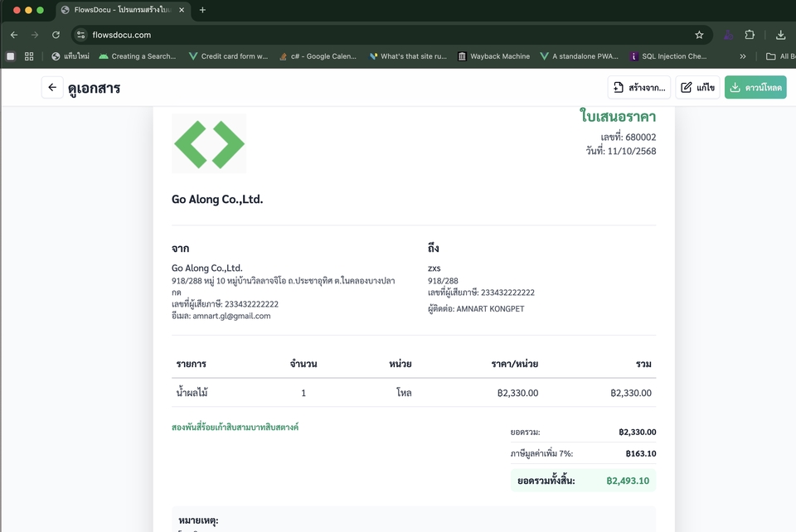
Task: Open the browser extensions puzzle icon
Action: [x=750, y=35]
